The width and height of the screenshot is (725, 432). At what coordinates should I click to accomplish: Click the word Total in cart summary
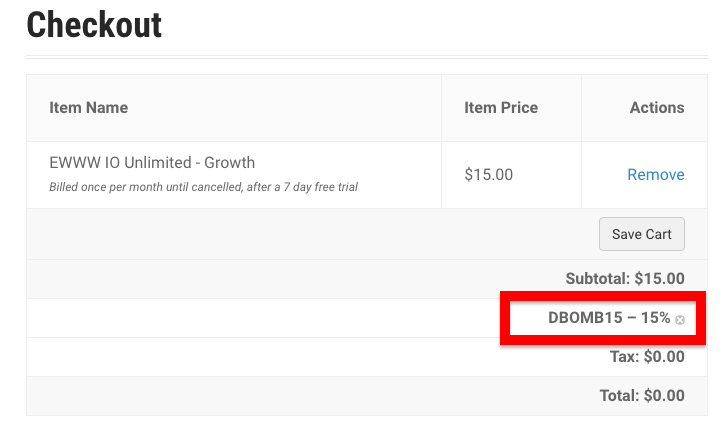coord(619,395)
